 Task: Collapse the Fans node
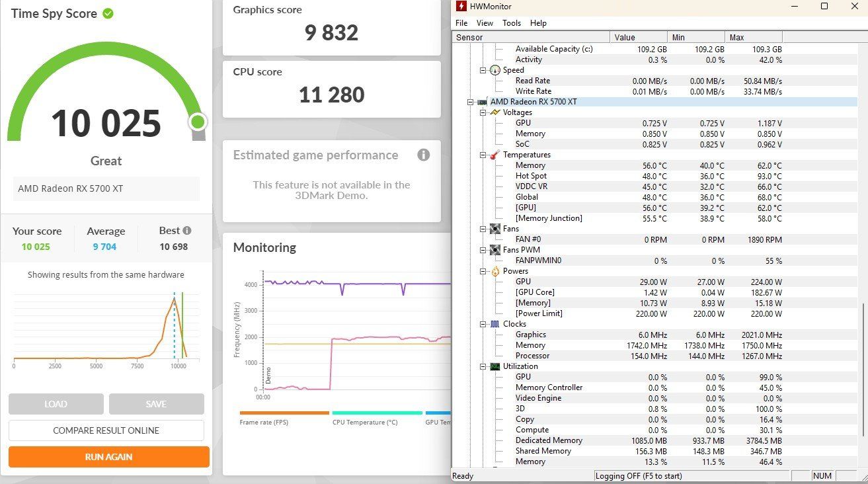483,229
